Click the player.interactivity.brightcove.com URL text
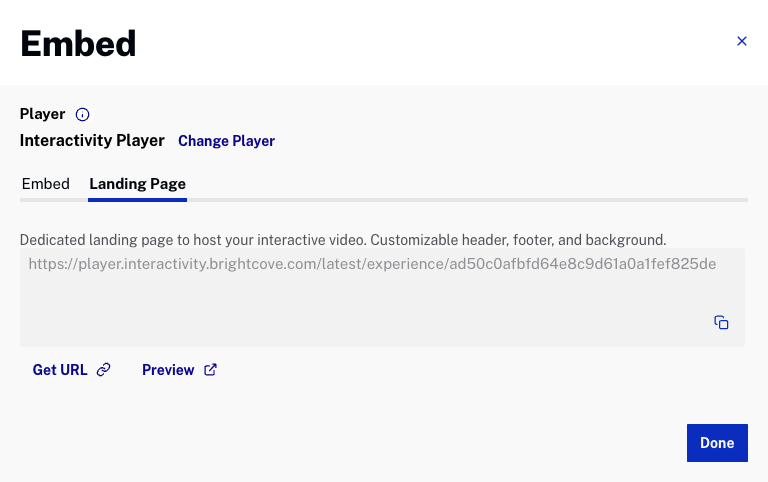768x482 pixels. click(x=372, y=264)
